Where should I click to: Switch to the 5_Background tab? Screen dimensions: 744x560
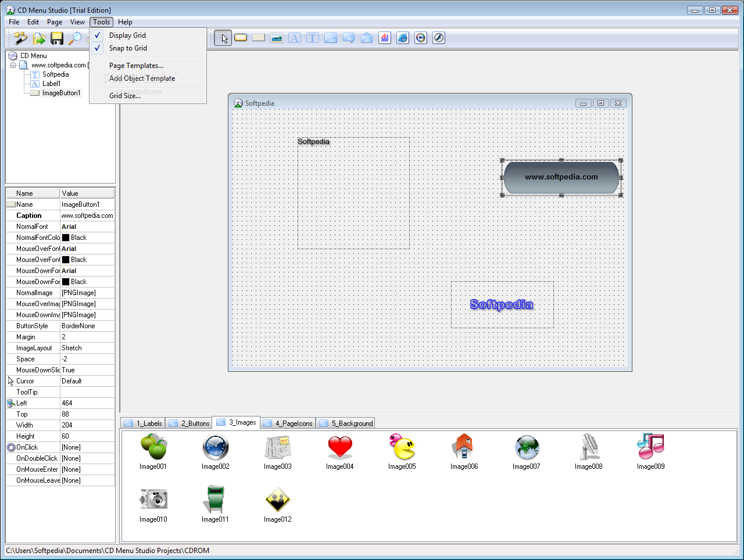tap(346, 423)
